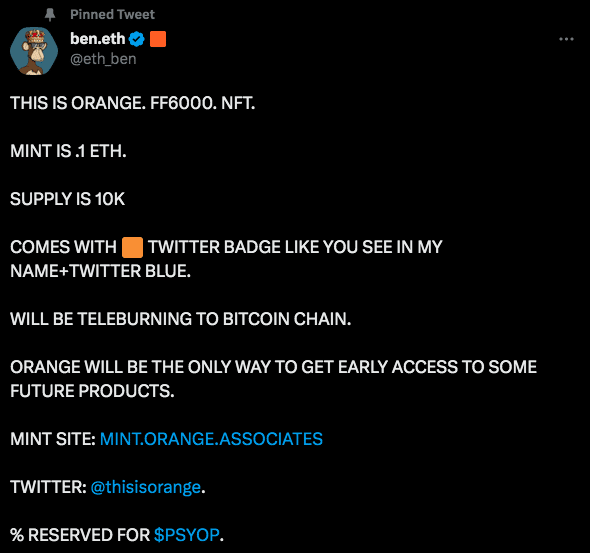Click the orange square badge beside ben.eth
Viewport: 590px width, 553px height.
click(158, 39)
